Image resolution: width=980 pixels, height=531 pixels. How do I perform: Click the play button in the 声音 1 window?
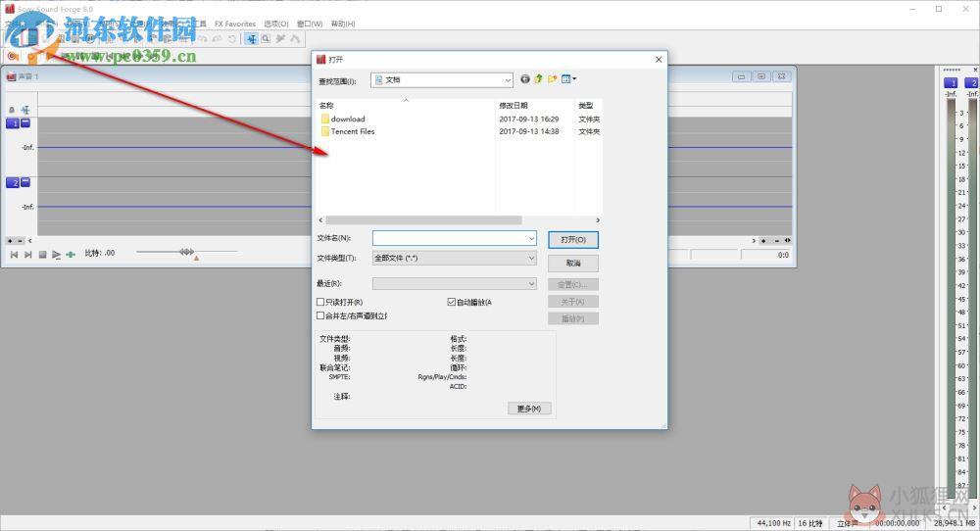tap(56, 255)
